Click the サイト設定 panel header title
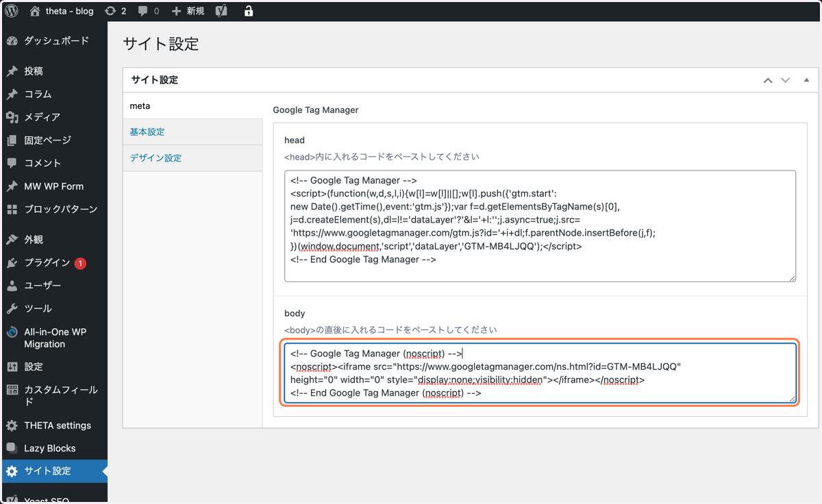822x504 pixels. 155,80
